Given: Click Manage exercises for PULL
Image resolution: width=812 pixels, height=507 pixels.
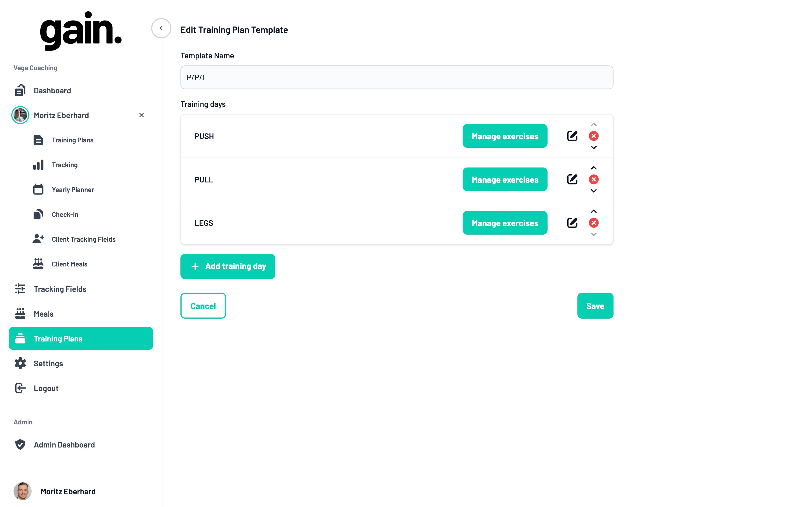Looking at the screenshot, I should point(505,179).
